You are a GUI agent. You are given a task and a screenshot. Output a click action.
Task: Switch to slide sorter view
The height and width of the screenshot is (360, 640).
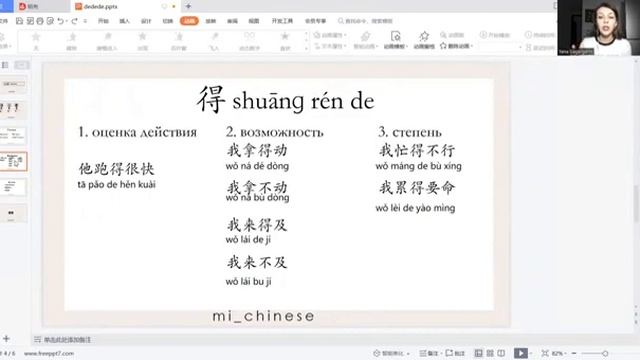tap(490, 353)
